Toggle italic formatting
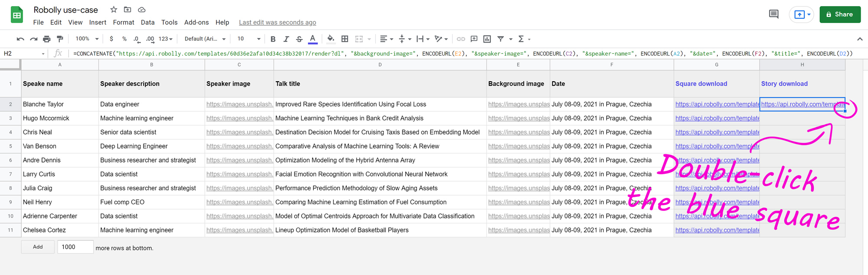Viewport: 868px width, 275px height. click(x=286, y=39)
